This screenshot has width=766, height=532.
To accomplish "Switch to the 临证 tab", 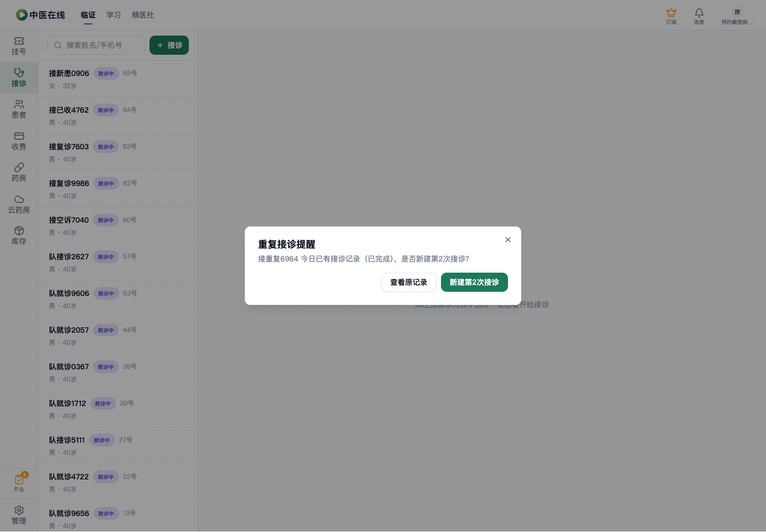I will 88,15.
